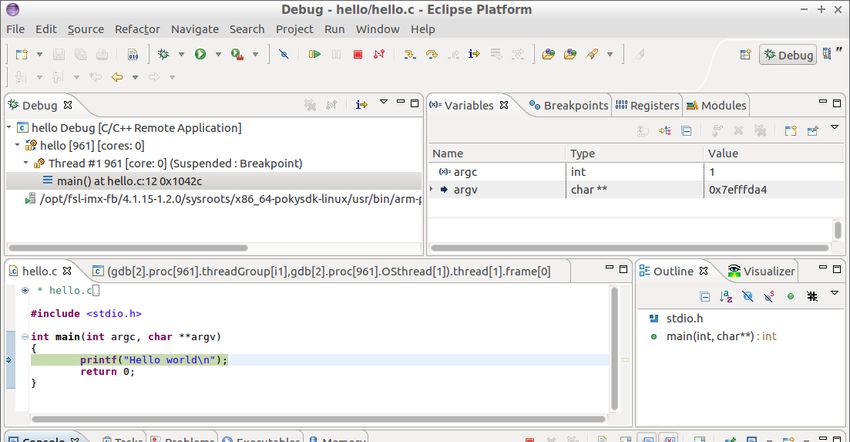Click the Step Into icon
Screen dimensions: 850x442
coord(410,54)
